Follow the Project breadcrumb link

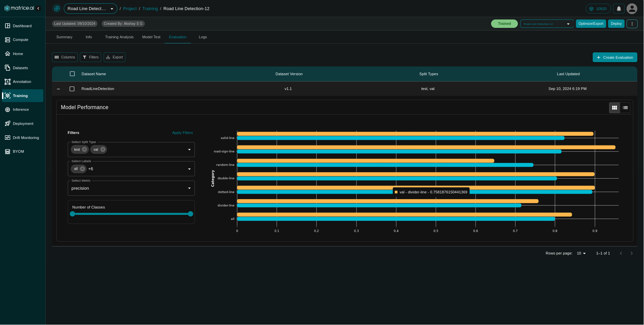(130, 9)
